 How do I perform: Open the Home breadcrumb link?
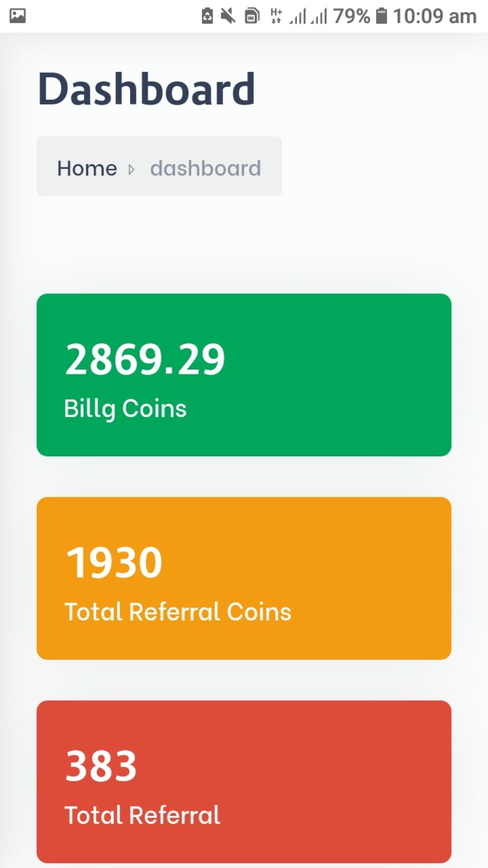87,168
